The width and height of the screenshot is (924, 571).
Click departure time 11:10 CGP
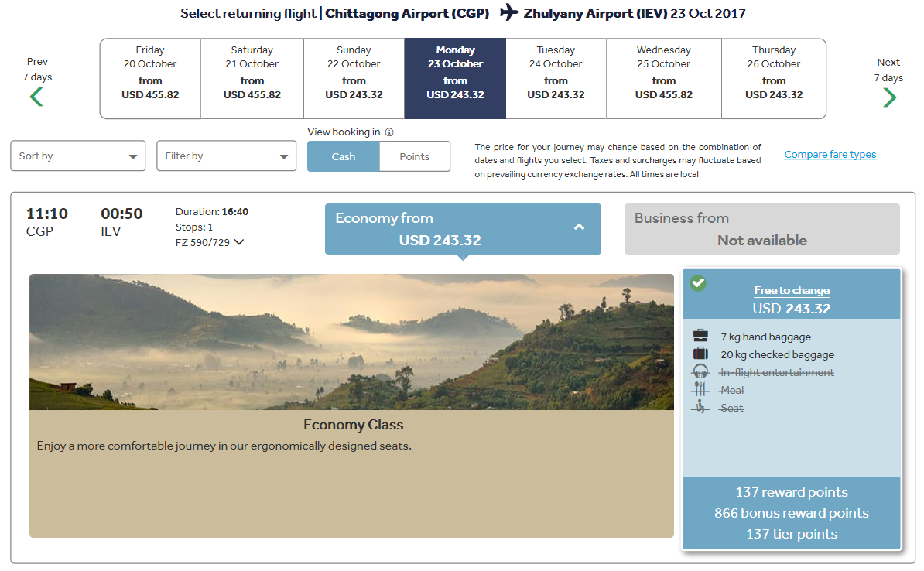pos(46,221)
